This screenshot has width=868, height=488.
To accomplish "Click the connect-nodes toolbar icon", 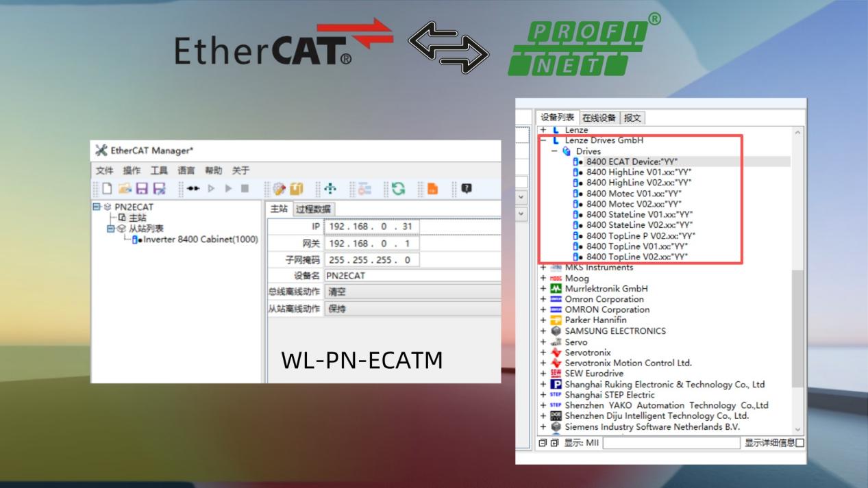I will click(194, 188).
